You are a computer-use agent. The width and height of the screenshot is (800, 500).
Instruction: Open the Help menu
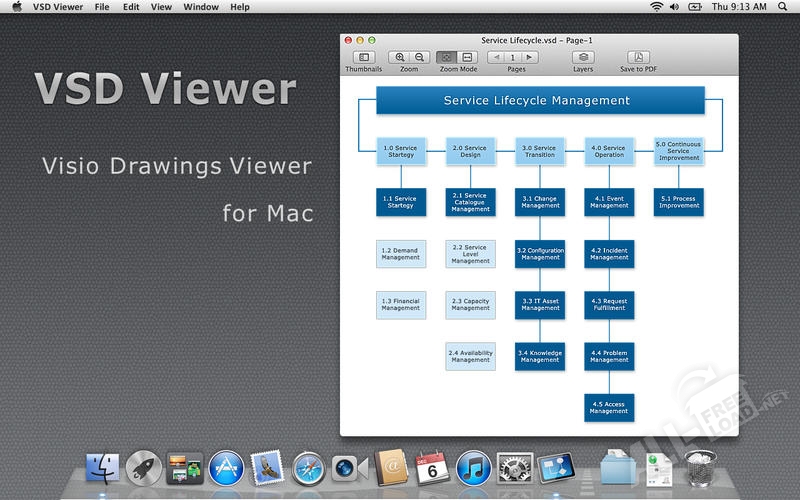240,7
